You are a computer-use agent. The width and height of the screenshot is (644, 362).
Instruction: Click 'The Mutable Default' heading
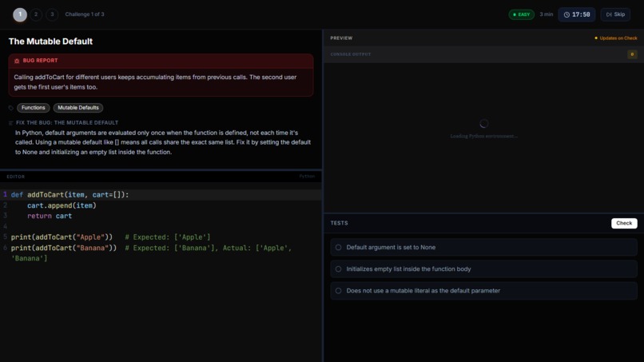point(50,42)
